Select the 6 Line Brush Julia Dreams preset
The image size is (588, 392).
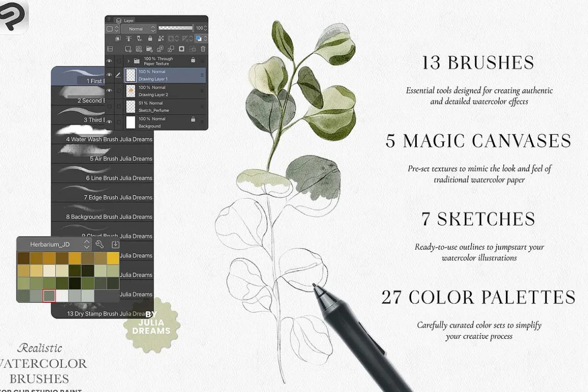[102, 174]
